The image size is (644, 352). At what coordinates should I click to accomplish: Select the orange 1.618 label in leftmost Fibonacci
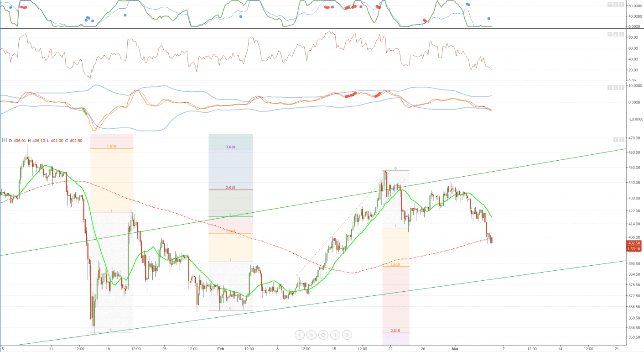[x=111, y=146]
